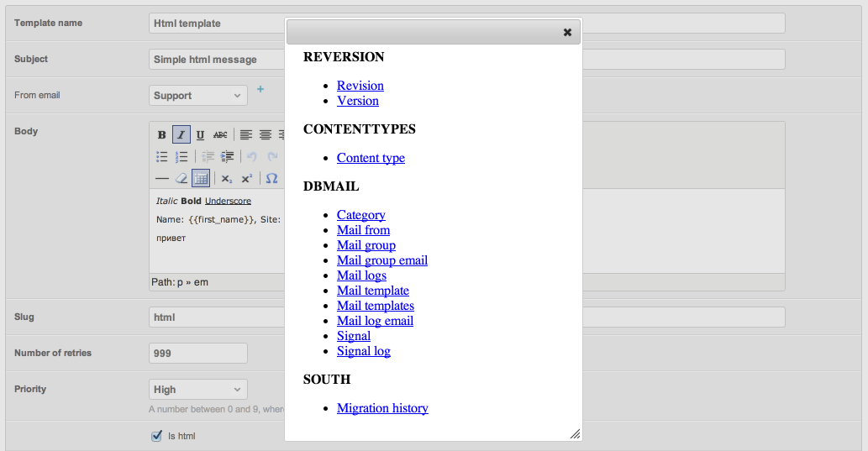Select the Content type link

coord(371,158)
